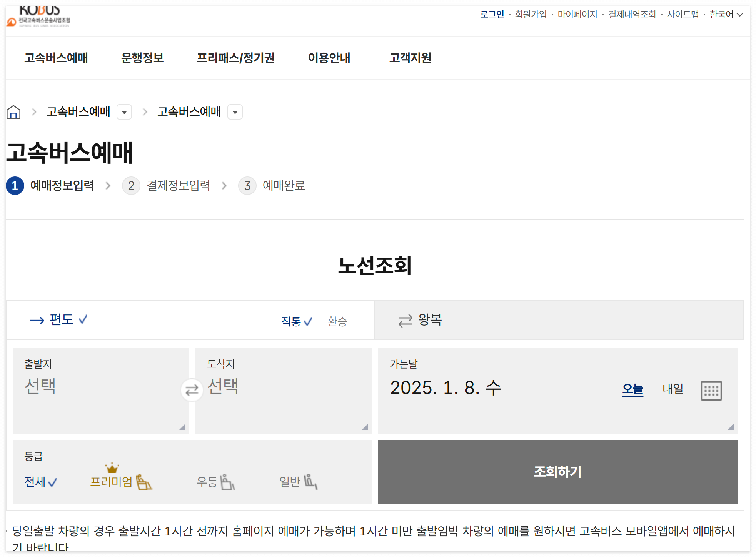Open the breadcrumb home icon
Image resolution: width=756 pixels, height=557 pixels.
pyautogui.click(x=13, y=112)
